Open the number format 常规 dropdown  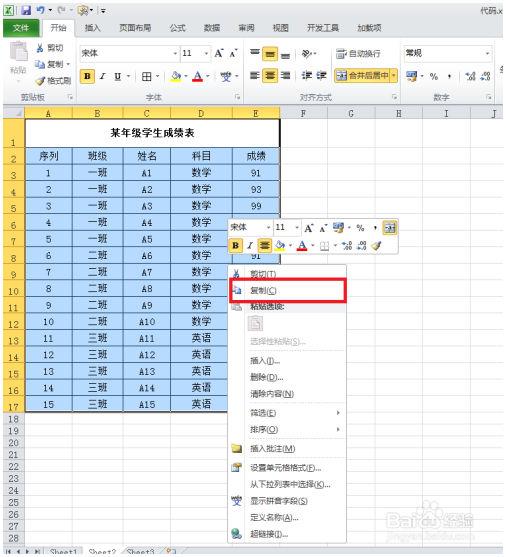click(x=487, y=54)
